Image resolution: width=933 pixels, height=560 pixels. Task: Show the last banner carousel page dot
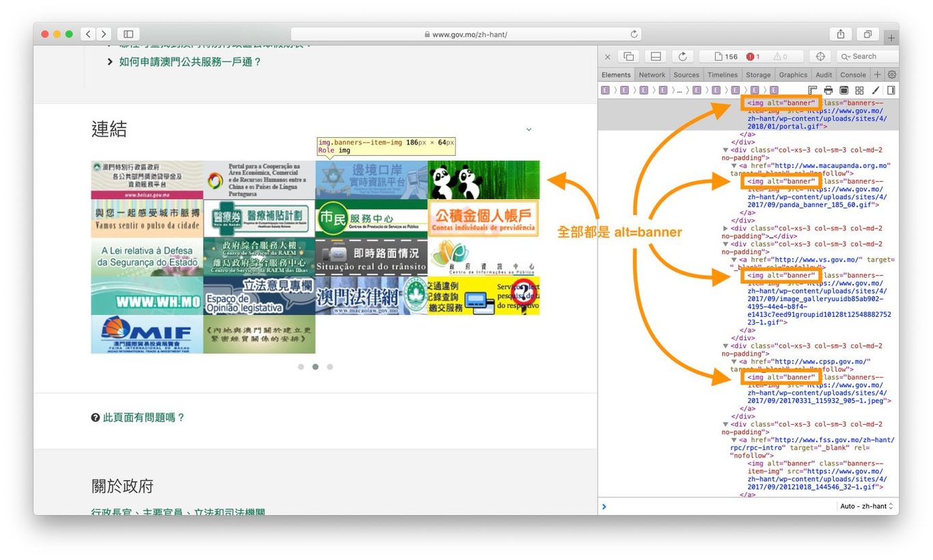coord(330,367)
